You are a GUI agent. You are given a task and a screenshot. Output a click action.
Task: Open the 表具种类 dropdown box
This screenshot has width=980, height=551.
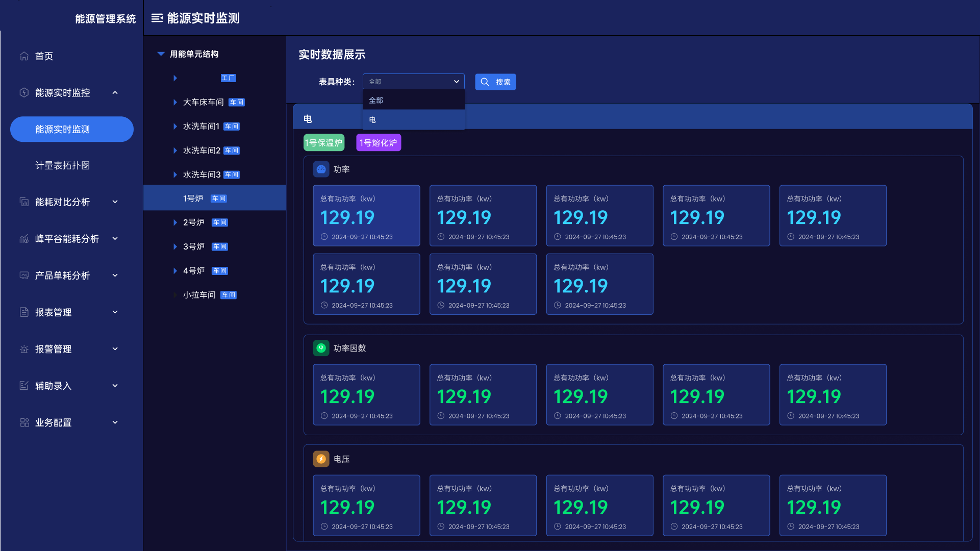[x=413, y=82]
